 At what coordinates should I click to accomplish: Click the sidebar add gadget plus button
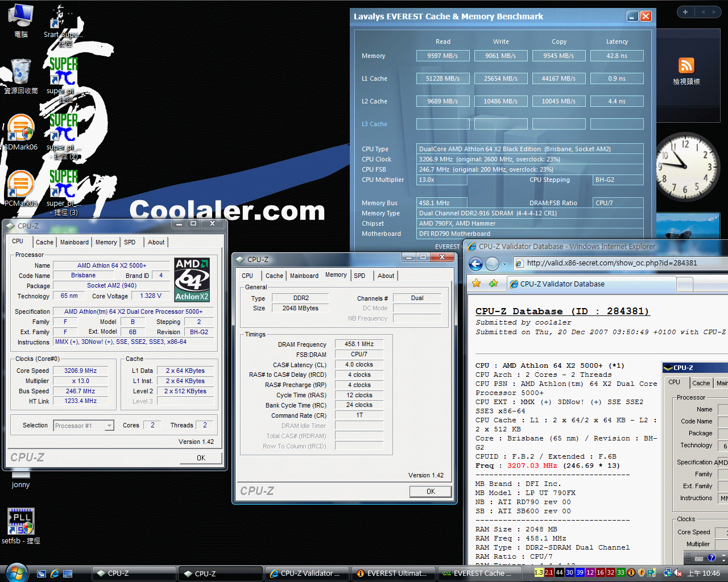(685, 12)
